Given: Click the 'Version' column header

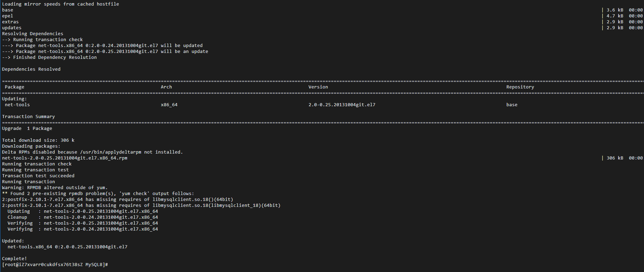Looking at the screenshot, I should click(x=318, y=87).
